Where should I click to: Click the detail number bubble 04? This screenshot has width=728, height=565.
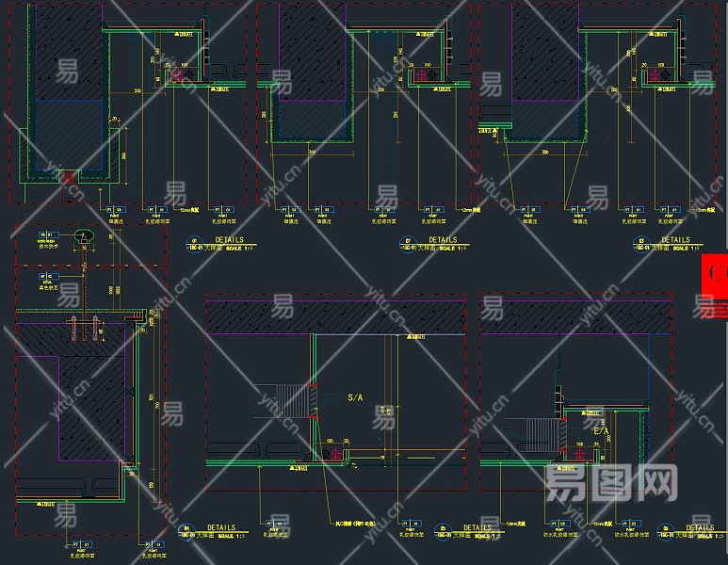186,532
